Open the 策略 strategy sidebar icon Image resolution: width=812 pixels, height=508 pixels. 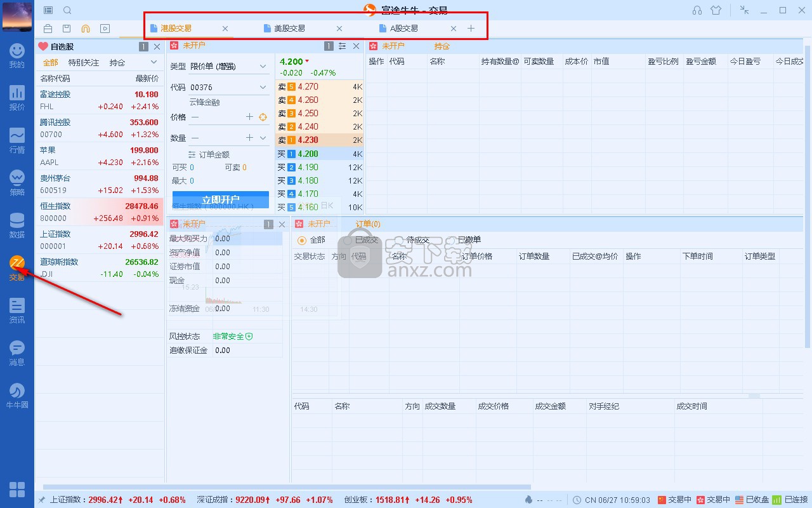(17, 184)
